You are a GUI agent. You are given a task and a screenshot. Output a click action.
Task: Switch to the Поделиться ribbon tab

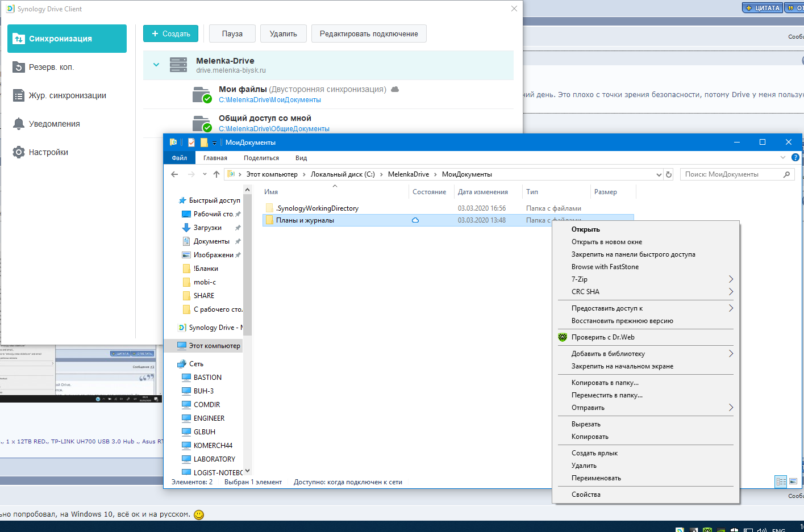point(261,158)
